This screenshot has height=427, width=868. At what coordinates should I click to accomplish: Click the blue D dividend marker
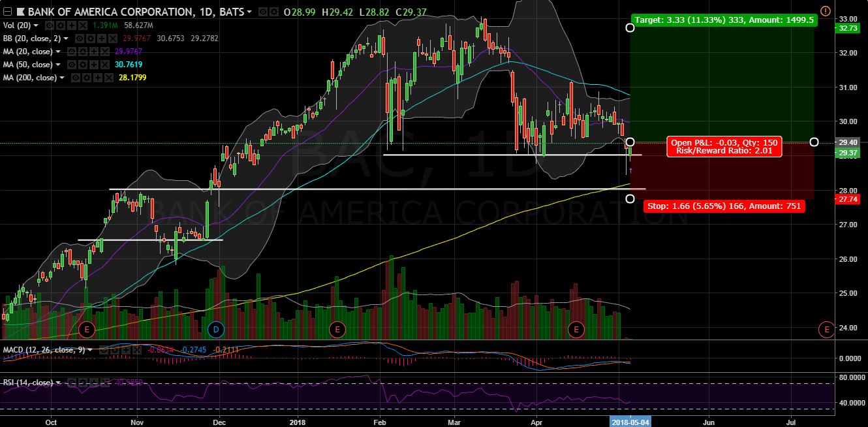215,329
